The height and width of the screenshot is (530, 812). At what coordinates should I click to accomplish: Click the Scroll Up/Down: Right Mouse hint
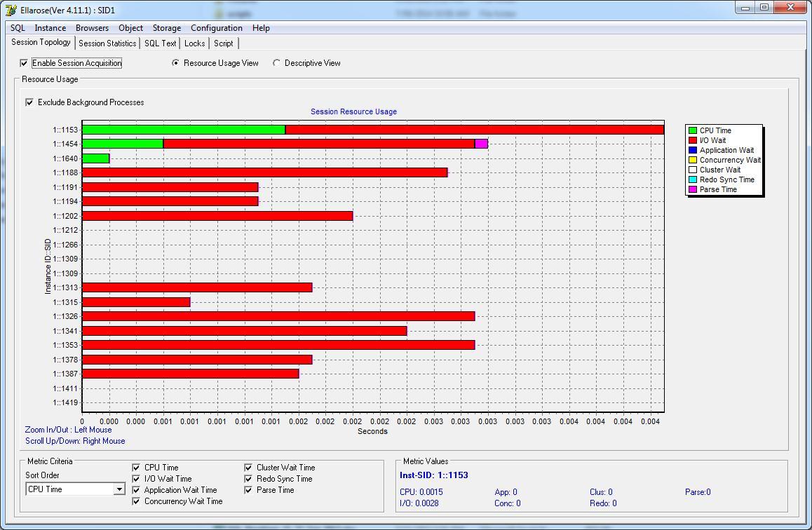click(75, 441)
